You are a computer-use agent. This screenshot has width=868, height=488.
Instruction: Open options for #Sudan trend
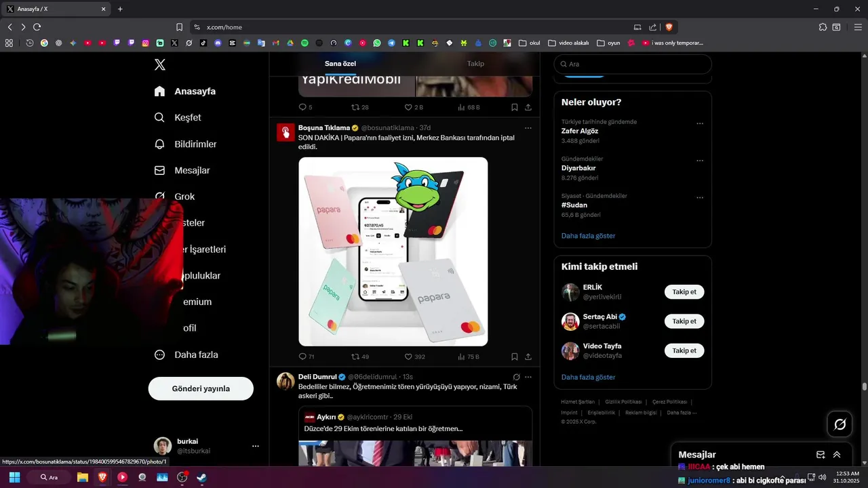tap(700, 198)
